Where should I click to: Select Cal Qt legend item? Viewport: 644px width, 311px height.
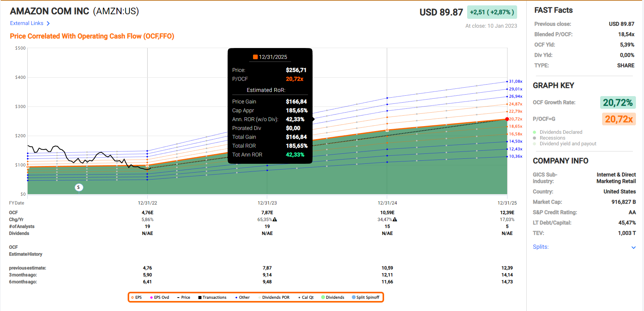pos(306,298)
